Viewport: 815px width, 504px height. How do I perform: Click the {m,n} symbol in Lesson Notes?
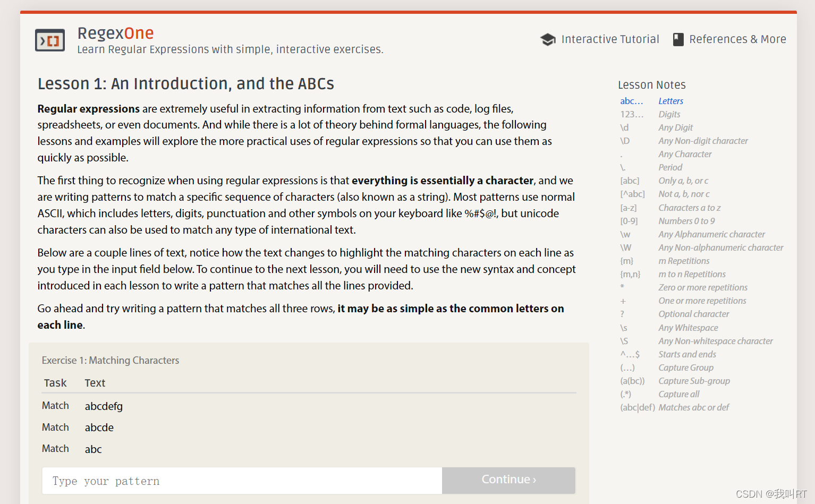pyautogui.click(x=630, y=274)
